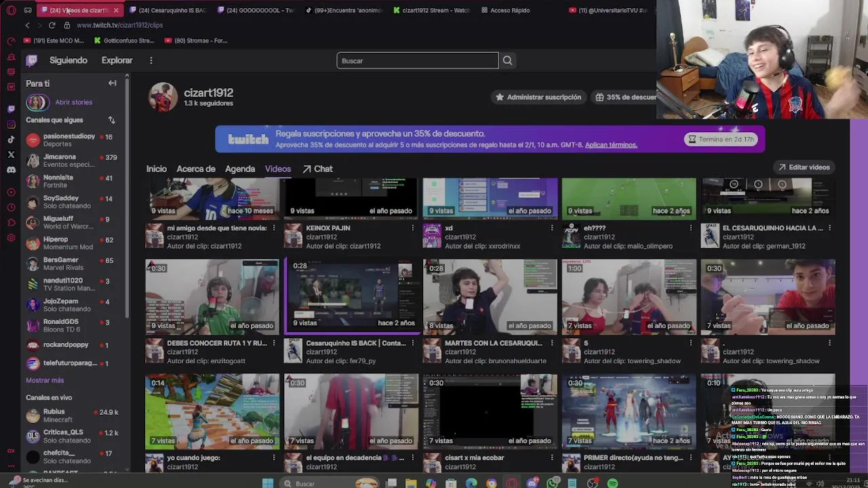Click the 'Termina en 2d 17h' timer badge
The width and height of the screenshot is (868, 488).
point(721,139)
